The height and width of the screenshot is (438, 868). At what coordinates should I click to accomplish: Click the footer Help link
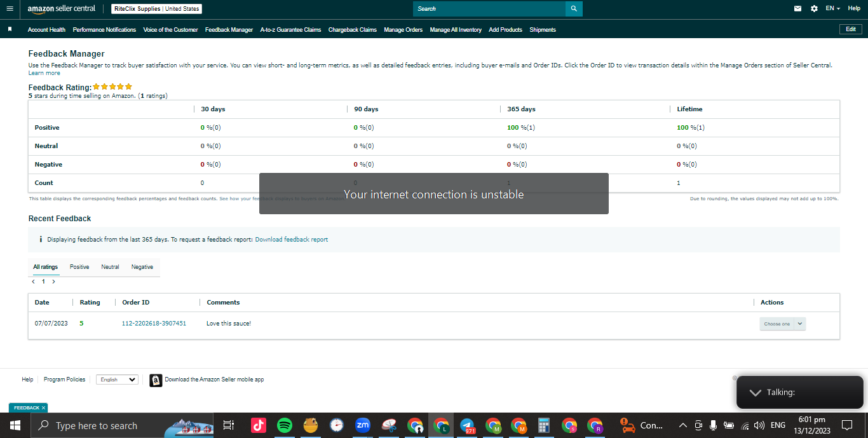pyautogui.click(x=27, y=380)
